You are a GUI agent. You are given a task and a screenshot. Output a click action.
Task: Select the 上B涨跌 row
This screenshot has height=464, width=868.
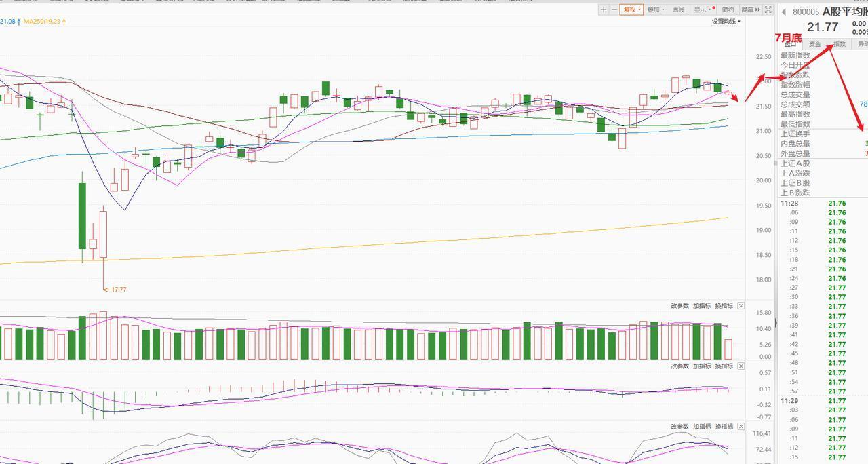click(x=823, y=193)
